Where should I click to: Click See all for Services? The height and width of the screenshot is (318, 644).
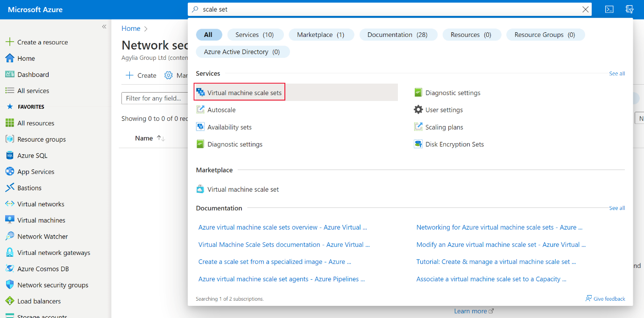[617, 73]
